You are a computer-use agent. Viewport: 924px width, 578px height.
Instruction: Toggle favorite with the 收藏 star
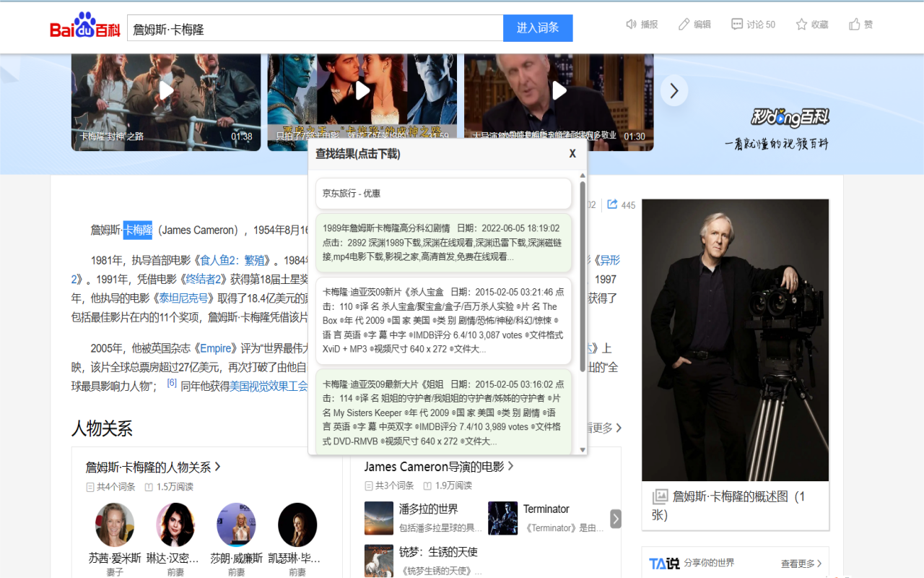point(811,24)
